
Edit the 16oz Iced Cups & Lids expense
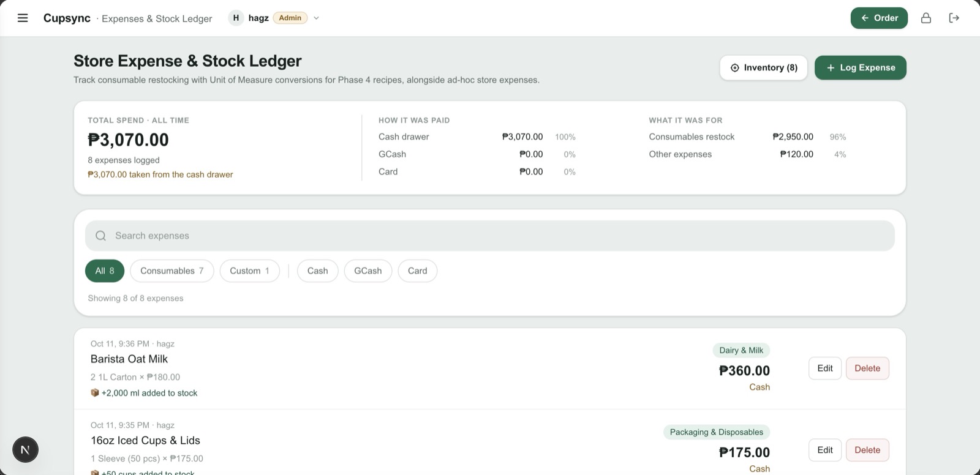pyautogui.click(x=825, y=450)
